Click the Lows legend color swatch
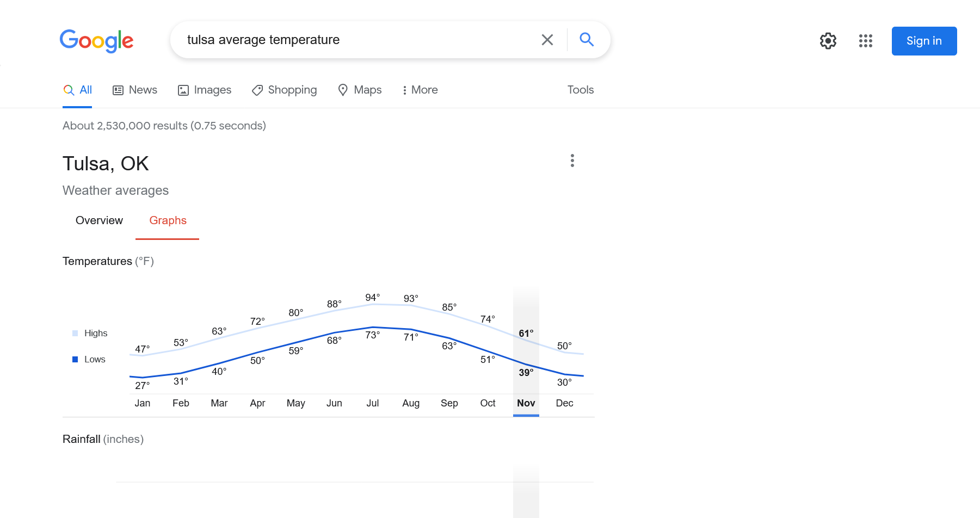This screenshot has width=980, height=518. [x=75, y=359]
